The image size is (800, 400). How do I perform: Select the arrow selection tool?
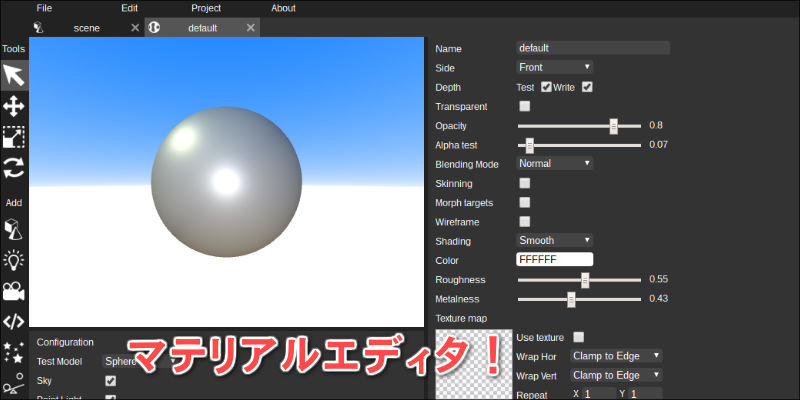[14, 76]
